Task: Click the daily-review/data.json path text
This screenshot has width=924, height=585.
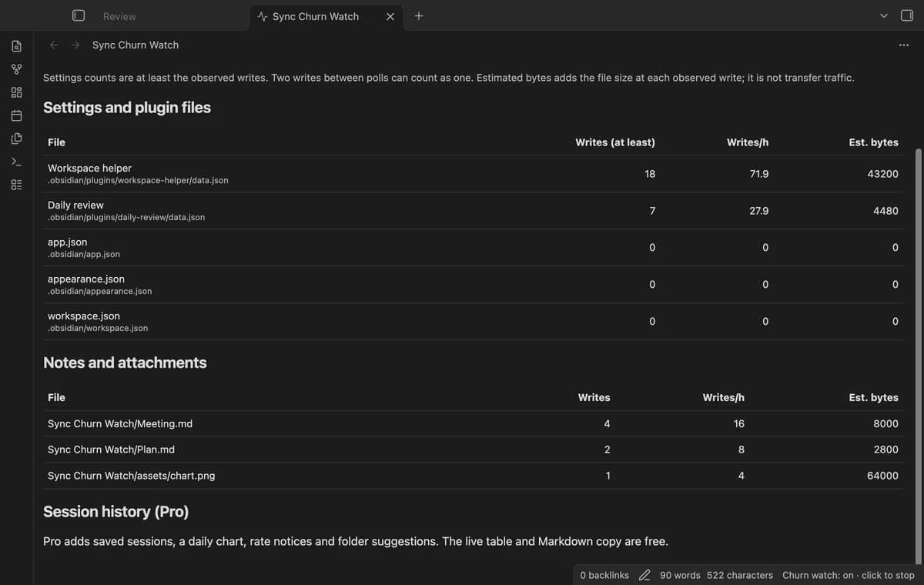Action: [x=126, y=217]
